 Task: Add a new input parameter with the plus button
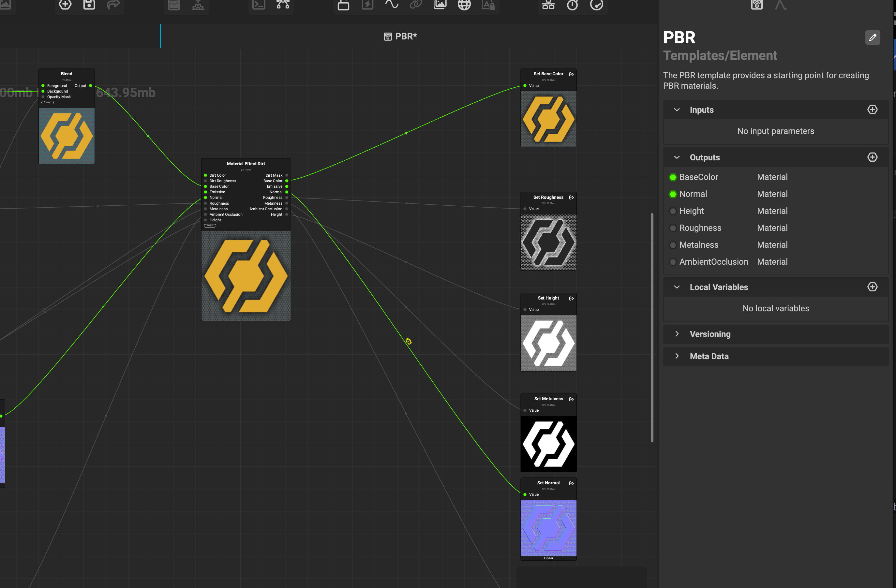(x=872, y=110)
